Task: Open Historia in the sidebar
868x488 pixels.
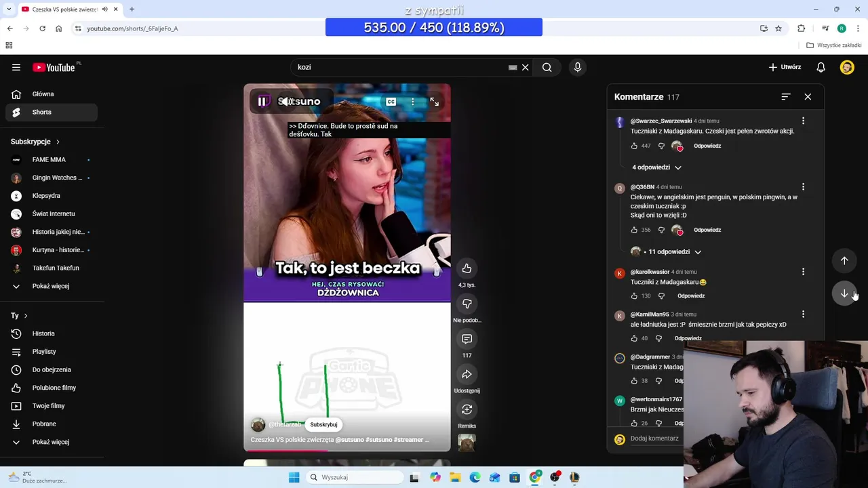Action: pyautogui.click(x=52, y=333)
